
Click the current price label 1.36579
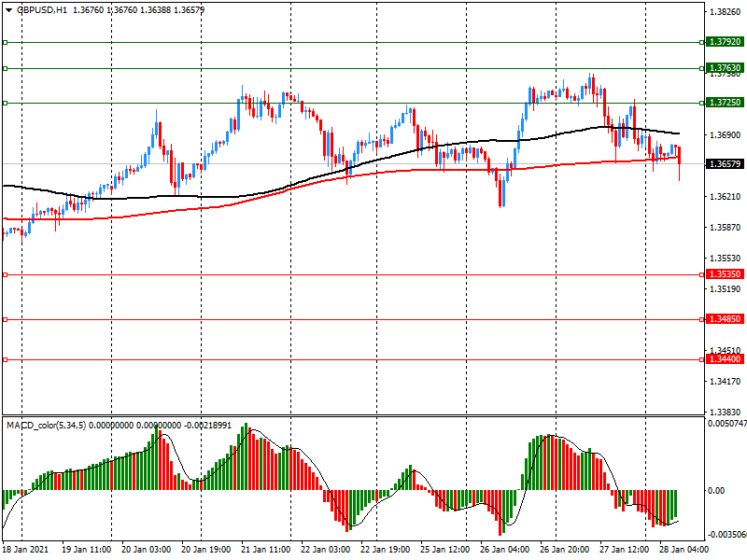click(725, 164)
